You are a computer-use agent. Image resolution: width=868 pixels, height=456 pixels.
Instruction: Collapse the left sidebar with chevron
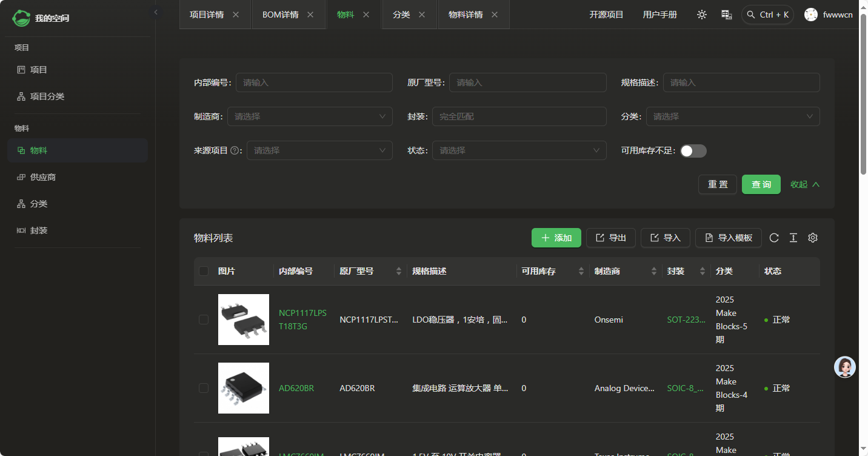pos(156,12)
